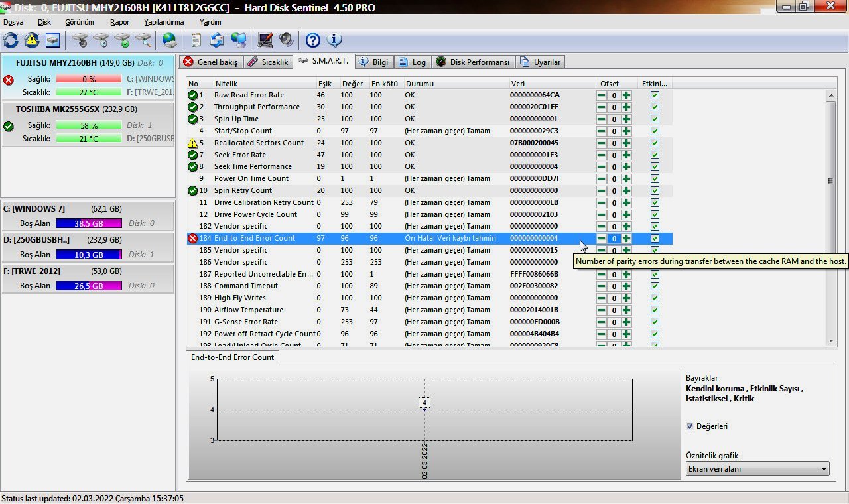Click the red X icon on End-to-End row

tap(192, 238)
